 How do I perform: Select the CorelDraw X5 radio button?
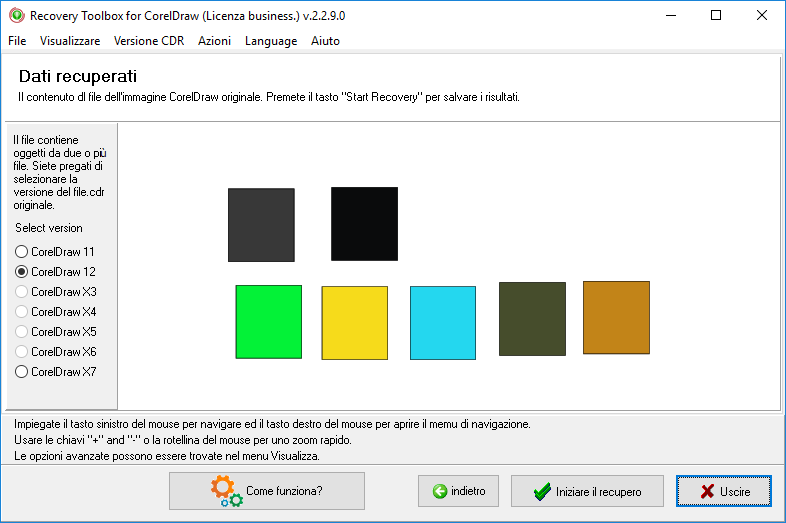56,331
